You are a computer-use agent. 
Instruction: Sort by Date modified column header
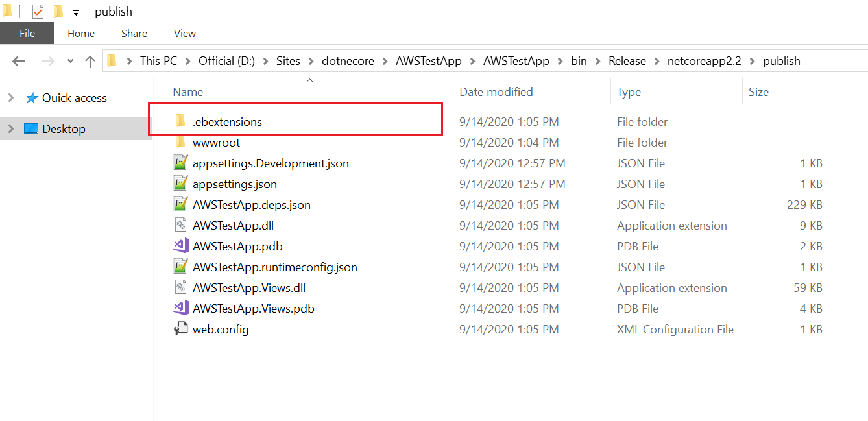pyautogui.click(x=496, y=92)
